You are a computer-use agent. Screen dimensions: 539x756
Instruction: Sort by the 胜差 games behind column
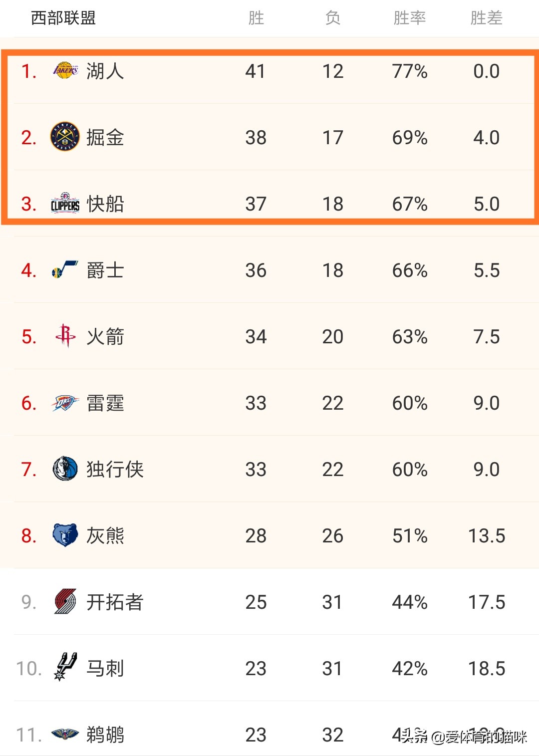[x=486, y=18]
